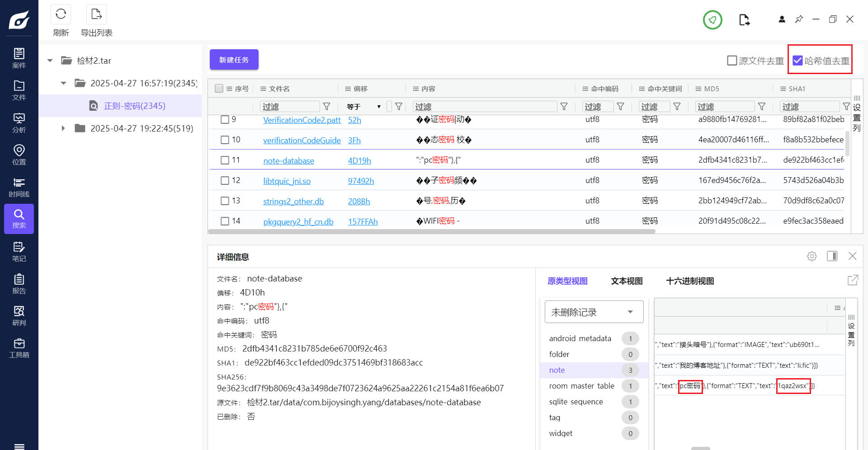
Task: Check the row 11 note-database checkbox
Action: click(x=225, y=160)
